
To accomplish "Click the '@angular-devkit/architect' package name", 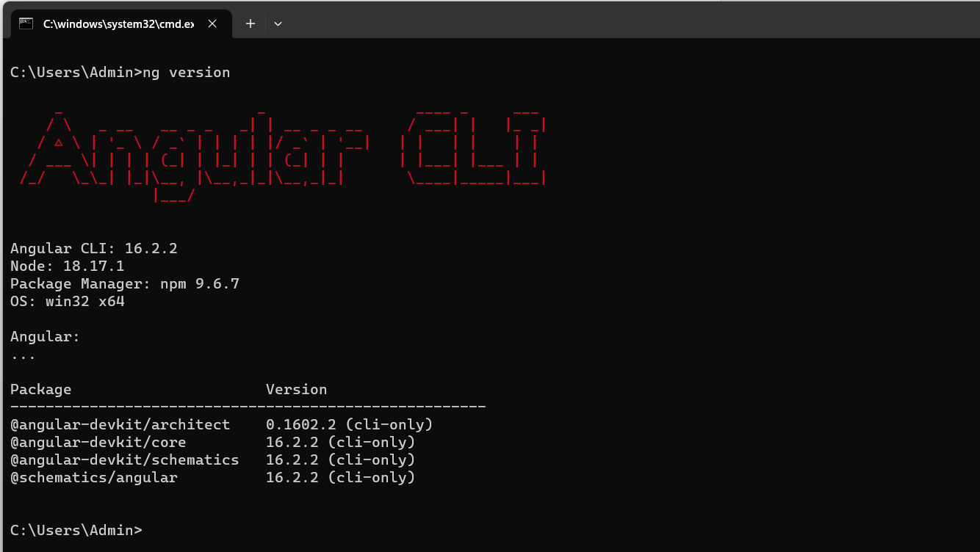I will coord(120,425).
